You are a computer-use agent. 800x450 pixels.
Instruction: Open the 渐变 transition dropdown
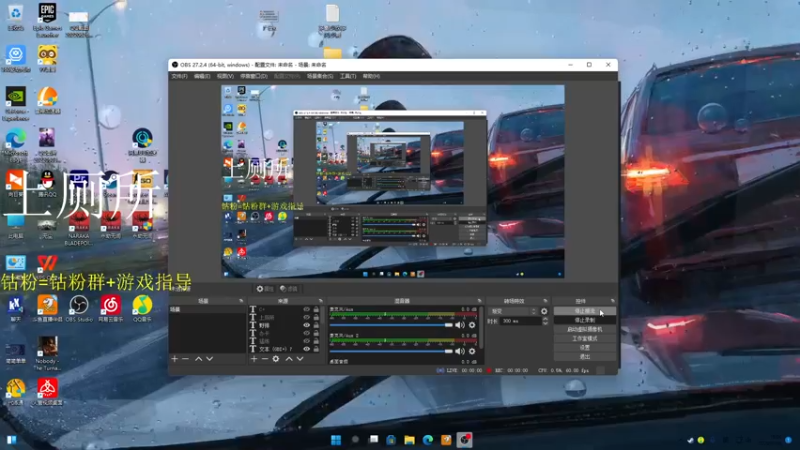pyautogui.click(x=513, y=311)
